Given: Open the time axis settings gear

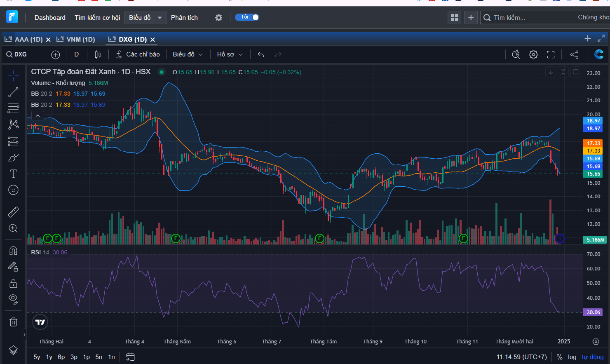Looking at the screenshot, I should tap(596, 341).
